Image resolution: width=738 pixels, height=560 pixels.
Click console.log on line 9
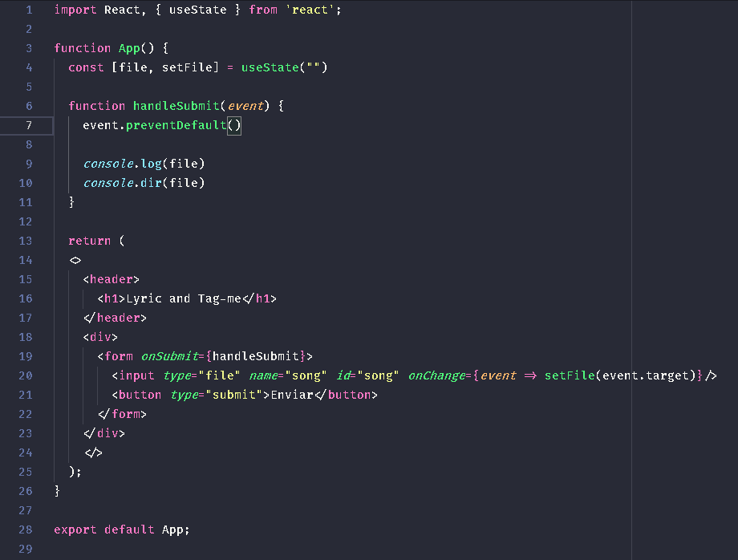[x=124, y=164]
